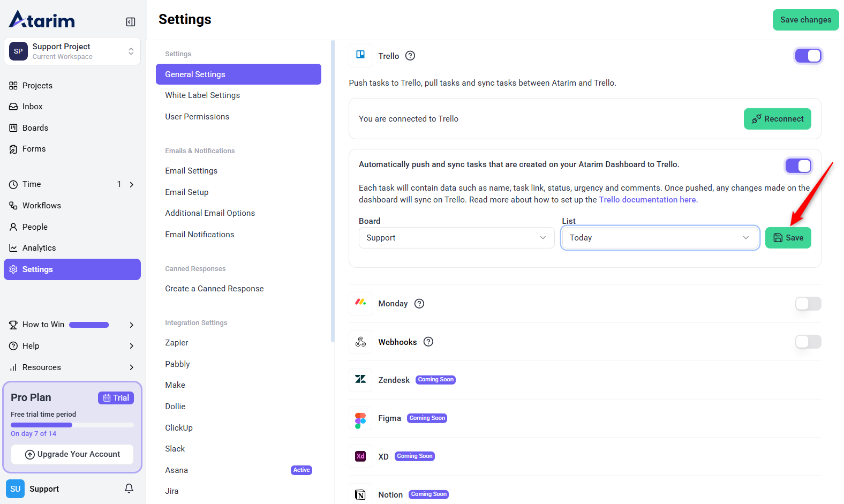Enable the Monday integration toggle
The height and width of the screenshot is (504, 844).
click(x=808, y=304)
